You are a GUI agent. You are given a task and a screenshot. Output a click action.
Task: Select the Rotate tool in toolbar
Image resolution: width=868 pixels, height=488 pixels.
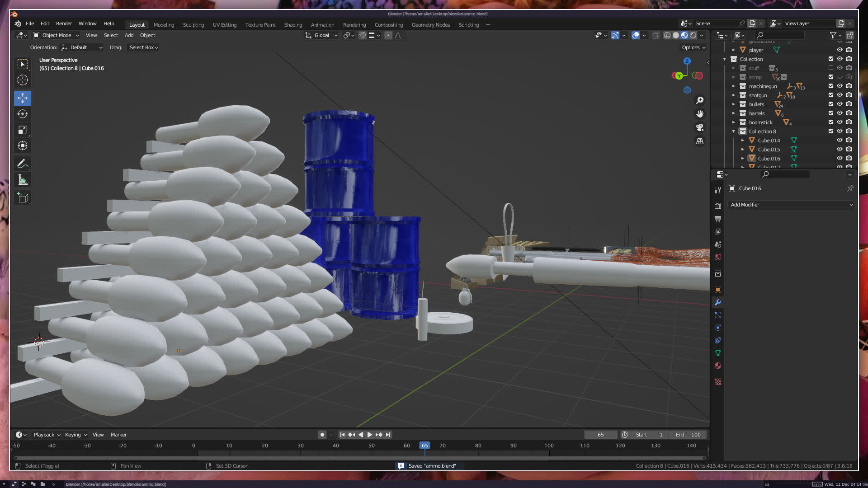coord(22,114)
